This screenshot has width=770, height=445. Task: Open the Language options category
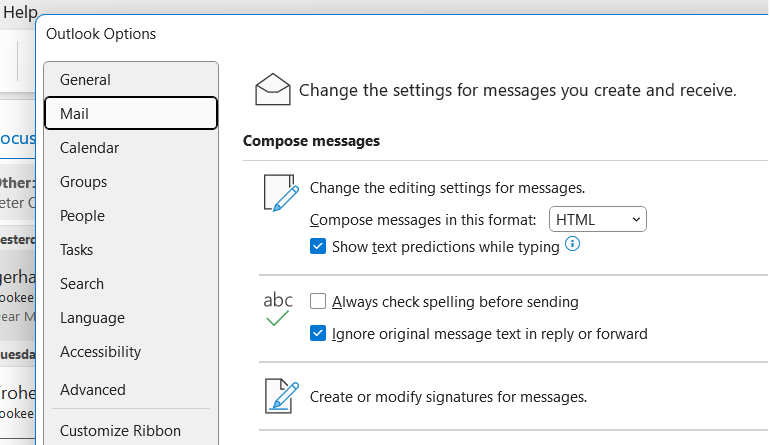click(x=92, y=318)
